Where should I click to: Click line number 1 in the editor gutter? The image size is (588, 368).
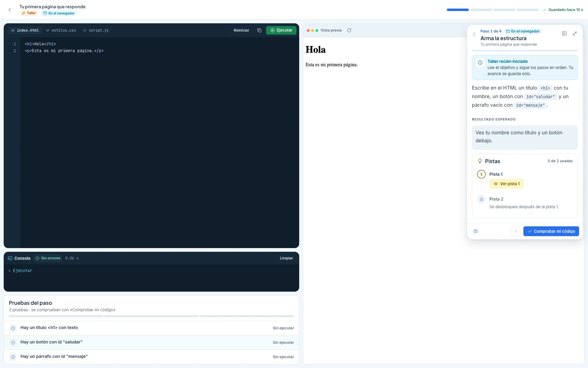coord(15,44)
